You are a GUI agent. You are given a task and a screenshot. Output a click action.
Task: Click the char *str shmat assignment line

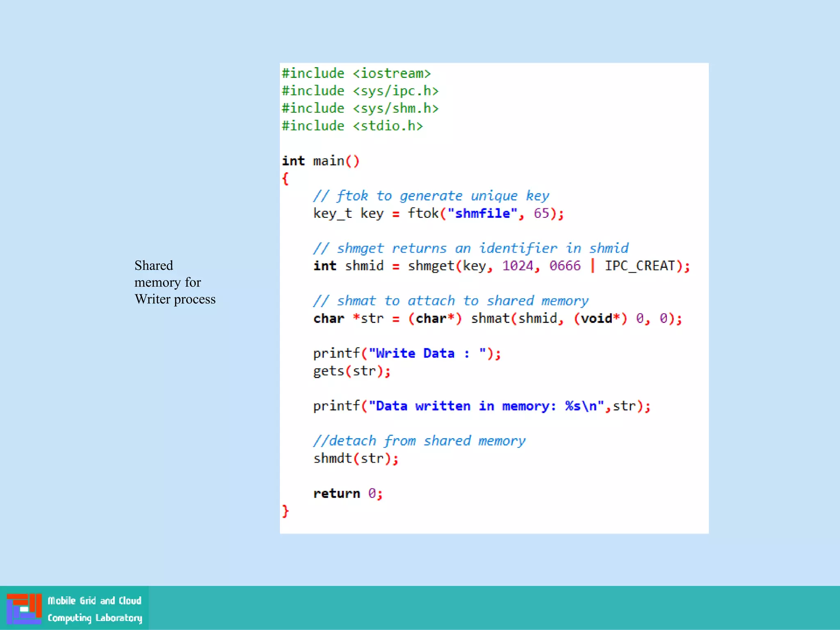point(497,318)
